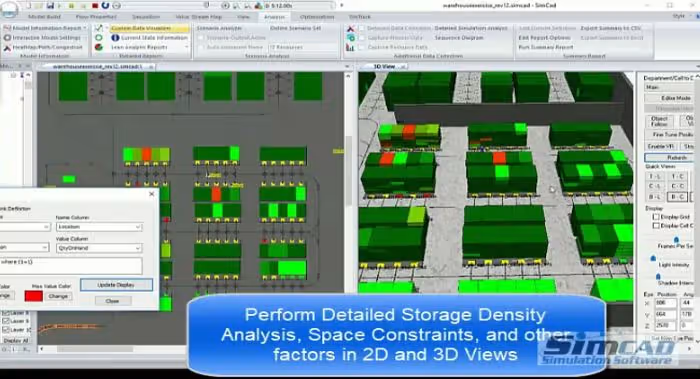This screenshot has width=700, height=379.
Task: Click the Frames Per Second slider handle
Action: pos(676,240)
